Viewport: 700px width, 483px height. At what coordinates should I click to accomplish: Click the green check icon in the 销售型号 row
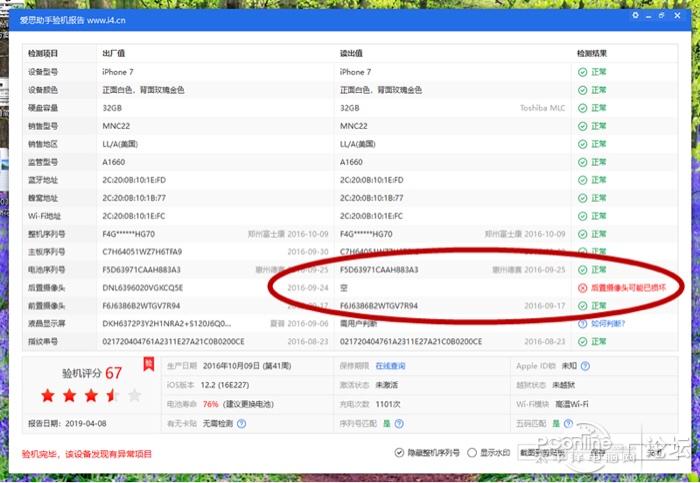582,126
